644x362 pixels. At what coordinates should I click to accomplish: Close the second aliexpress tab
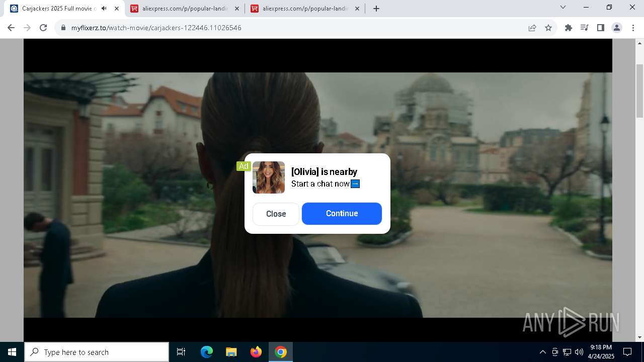pos(357,9)
